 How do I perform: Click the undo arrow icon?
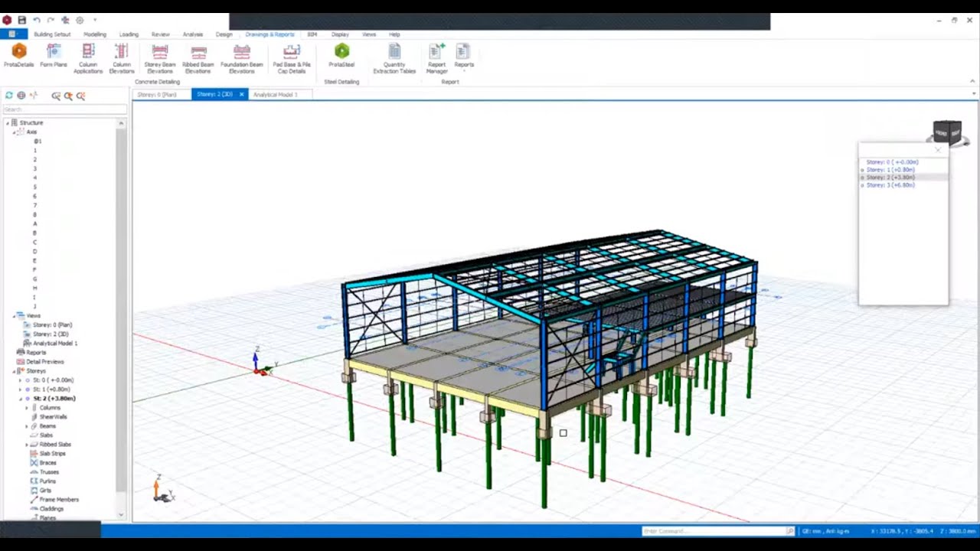36,20
